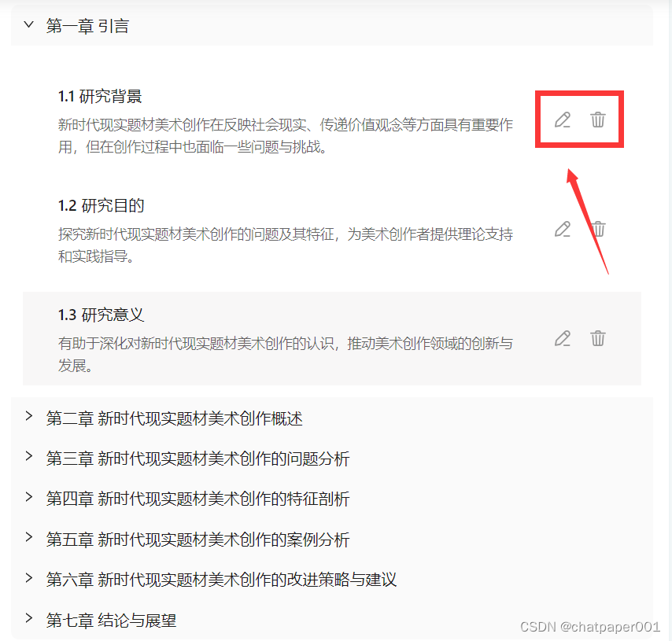Viewport: 672px width, 641px height.
Task: Select the 1.1 研究背景 heading
Action: (x=100, y=97)
